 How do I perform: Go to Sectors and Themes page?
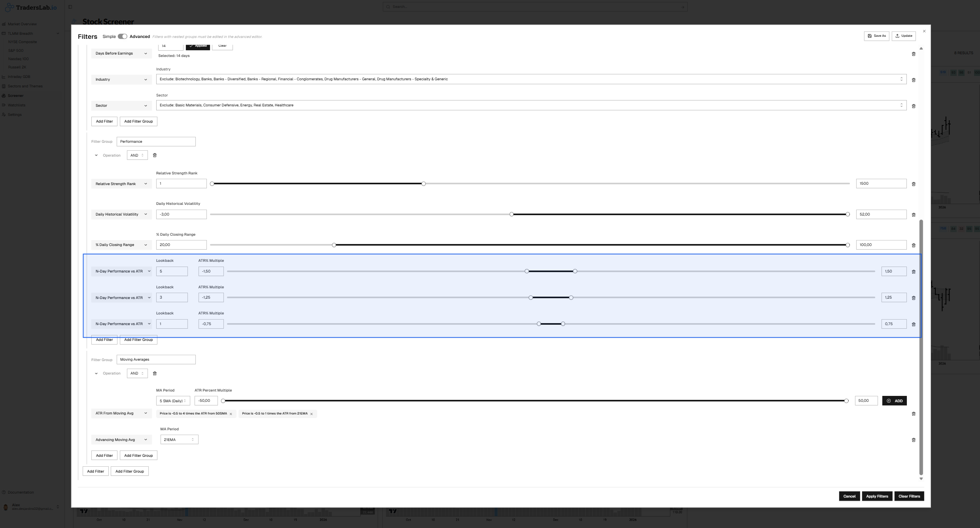click(x=25, y=86)
